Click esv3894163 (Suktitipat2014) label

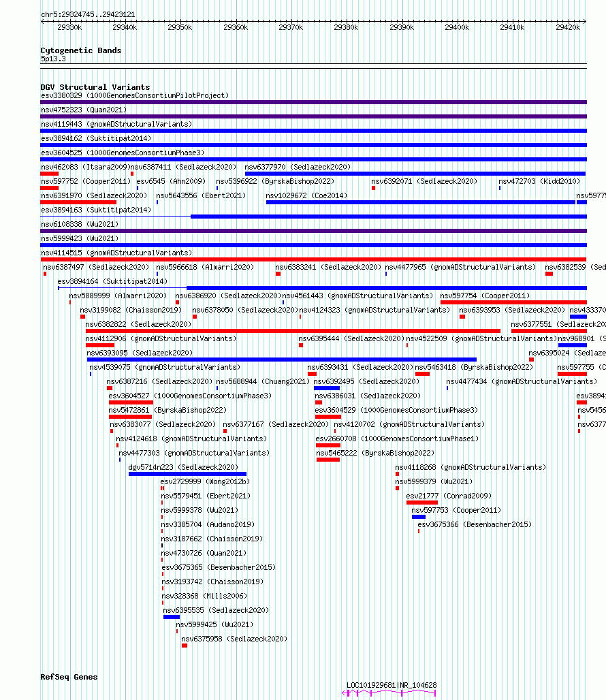coord(96,210)
